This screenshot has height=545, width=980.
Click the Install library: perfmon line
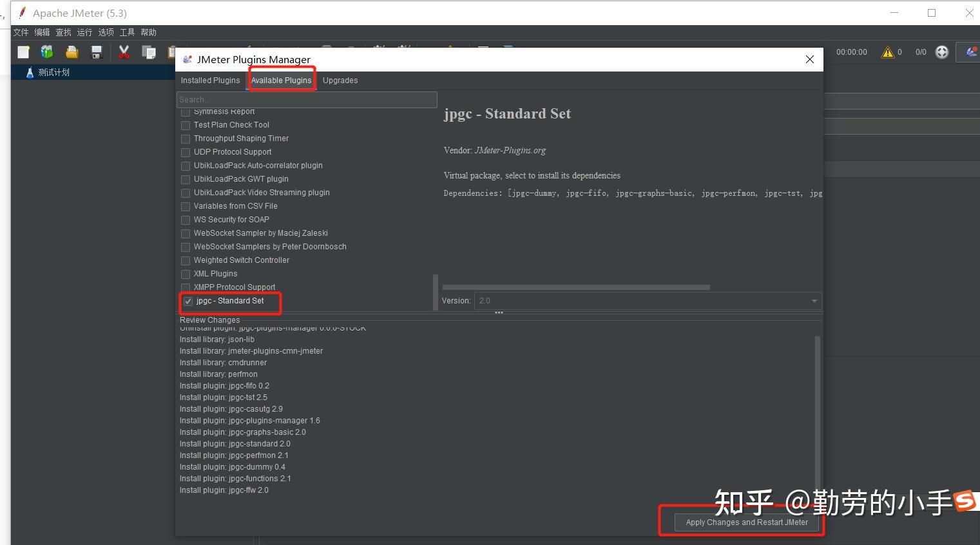point(218,374)
